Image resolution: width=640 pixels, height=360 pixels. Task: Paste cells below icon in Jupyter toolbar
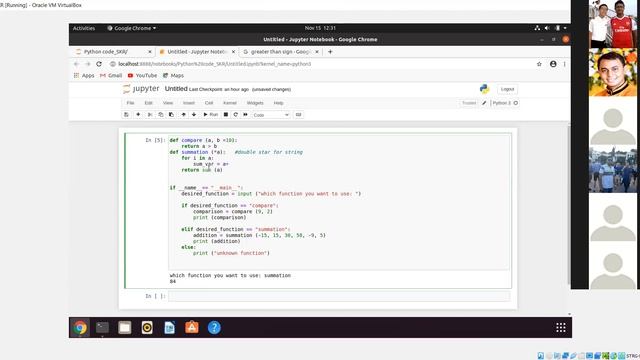point(171,115)
